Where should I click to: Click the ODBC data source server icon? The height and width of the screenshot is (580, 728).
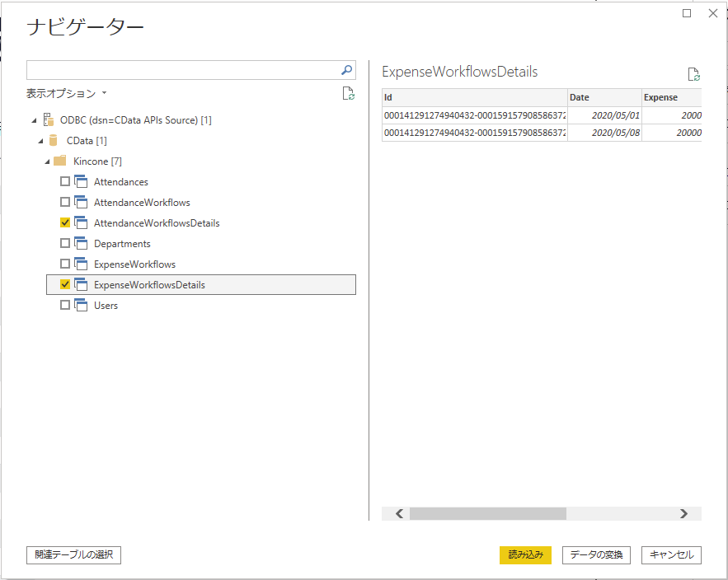[x=49, y=119]
